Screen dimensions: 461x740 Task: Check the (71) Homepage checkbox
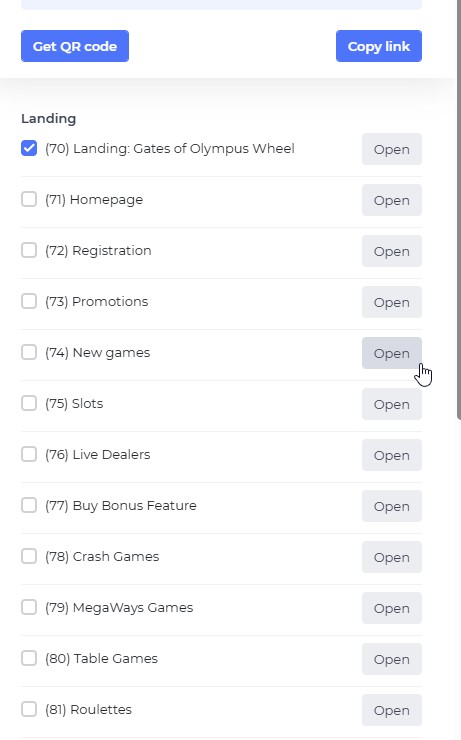point(29,199)
